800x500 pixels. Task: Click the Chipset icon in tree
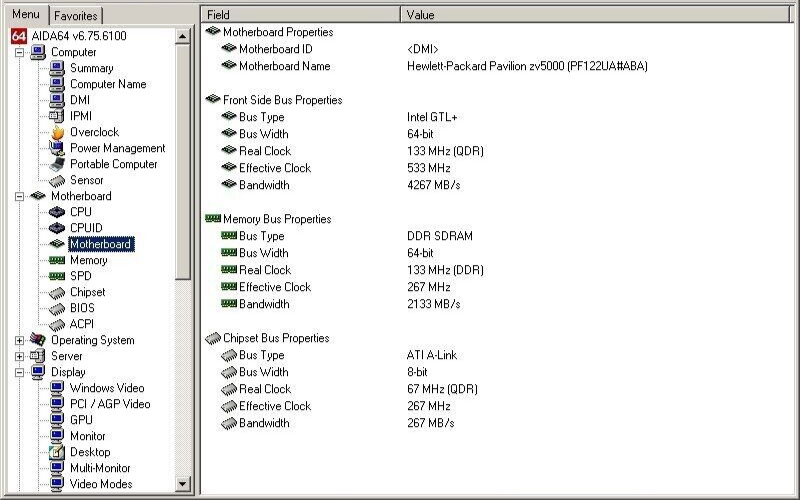pyautogui.click(x=57, y=292)
